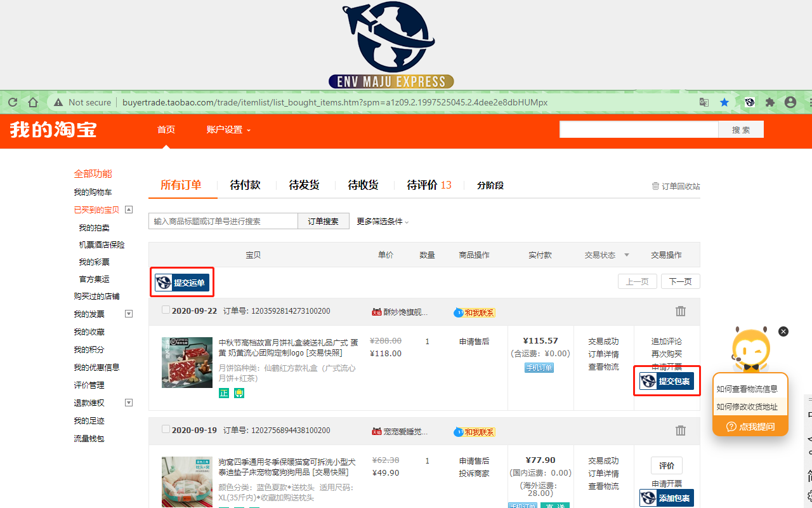The width and height of the screenshot is (812, 508).
Task: Open 官方集运 in the sidebar
Action: [94, 279]
